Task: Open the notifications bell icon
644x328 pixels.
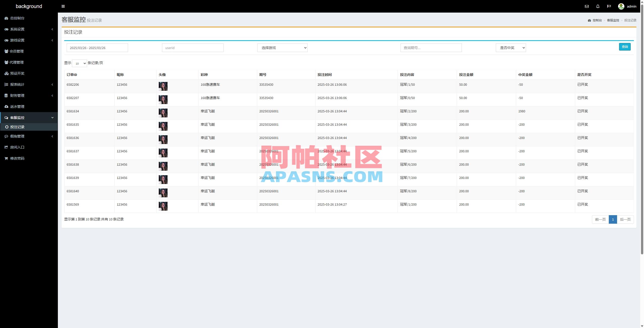Action: (598, 6)
